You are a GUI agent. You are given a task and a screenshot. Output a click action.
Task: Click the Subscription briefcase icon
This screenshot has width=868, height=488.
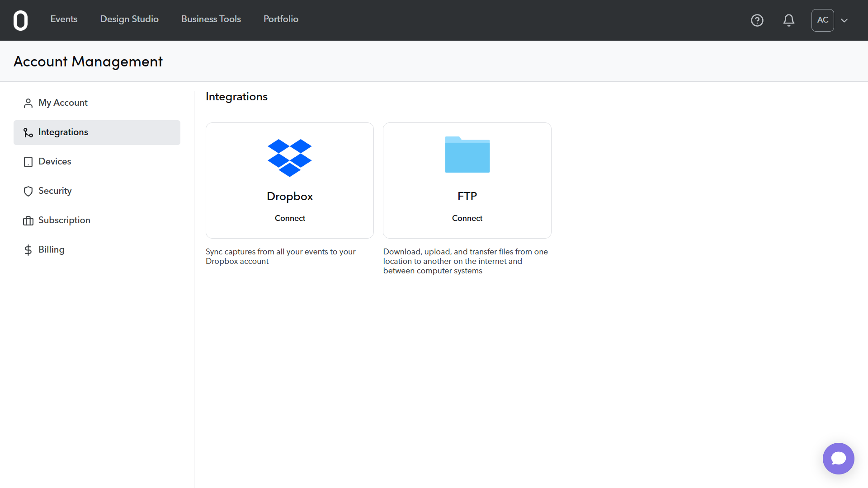(x=28, y=221)
